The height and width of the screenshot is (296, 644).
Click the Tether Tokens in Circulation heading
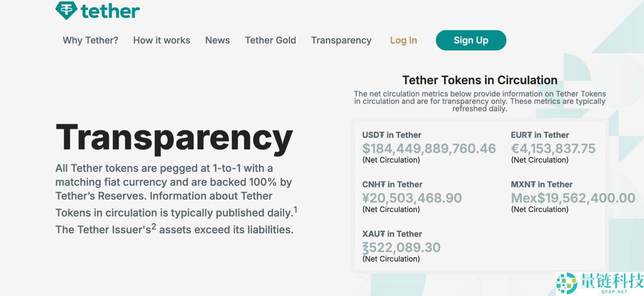click(480, 80)
